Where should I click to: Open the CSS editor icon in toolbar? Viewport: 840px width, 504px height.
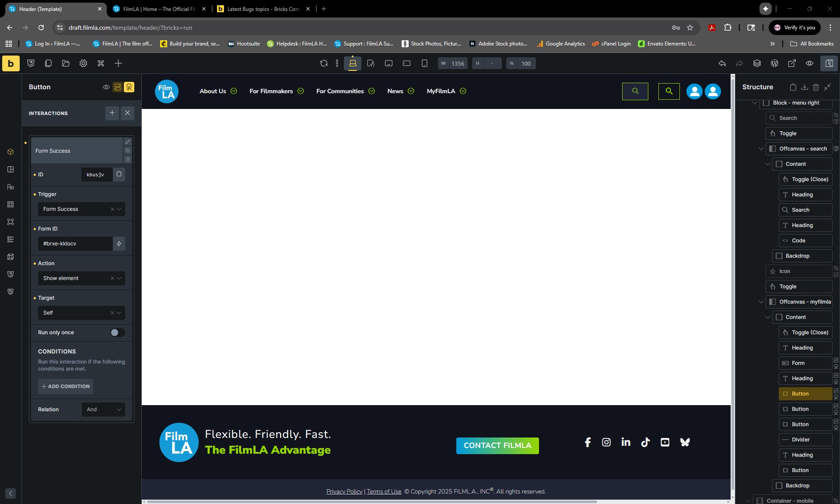point(31,63)
